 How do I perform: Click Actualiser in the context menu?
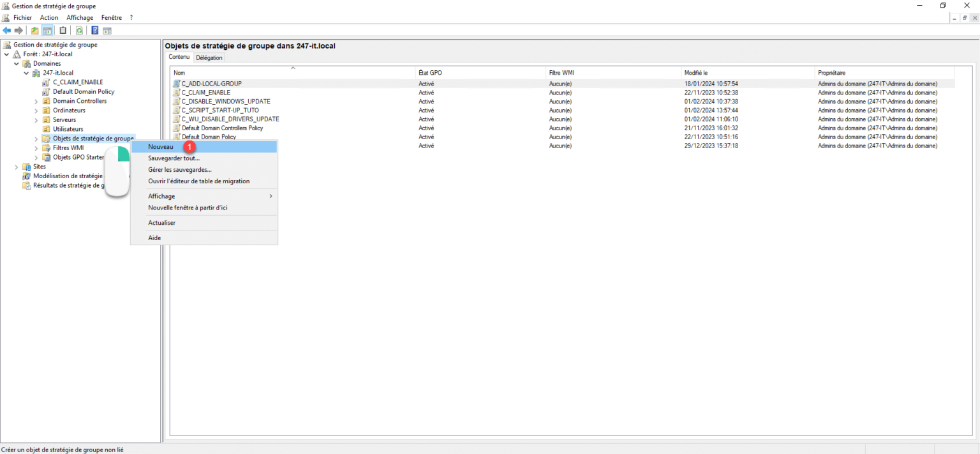161,222
